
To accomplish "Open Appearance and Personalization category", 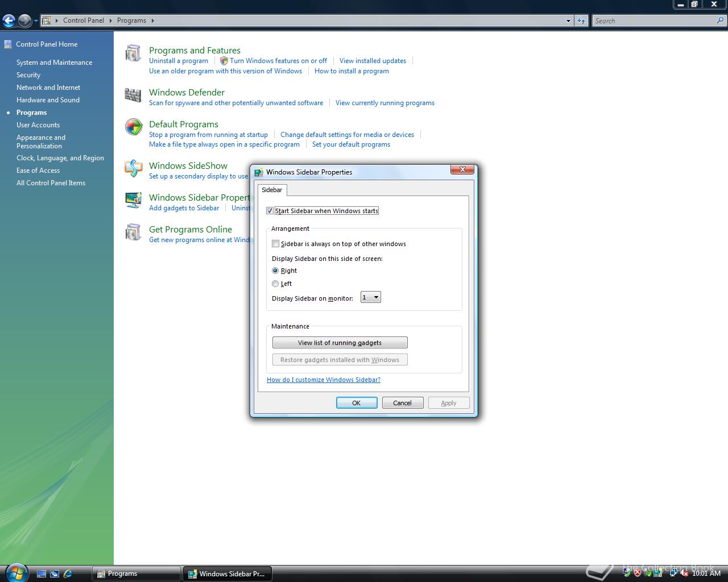I will click(41, 142).
